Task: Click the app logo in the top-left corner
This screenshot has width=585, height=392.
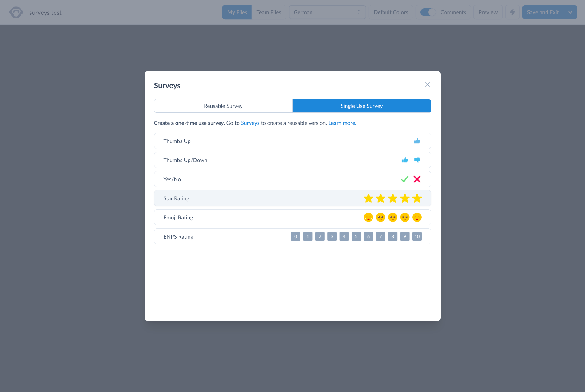Action: pos(16,12)
